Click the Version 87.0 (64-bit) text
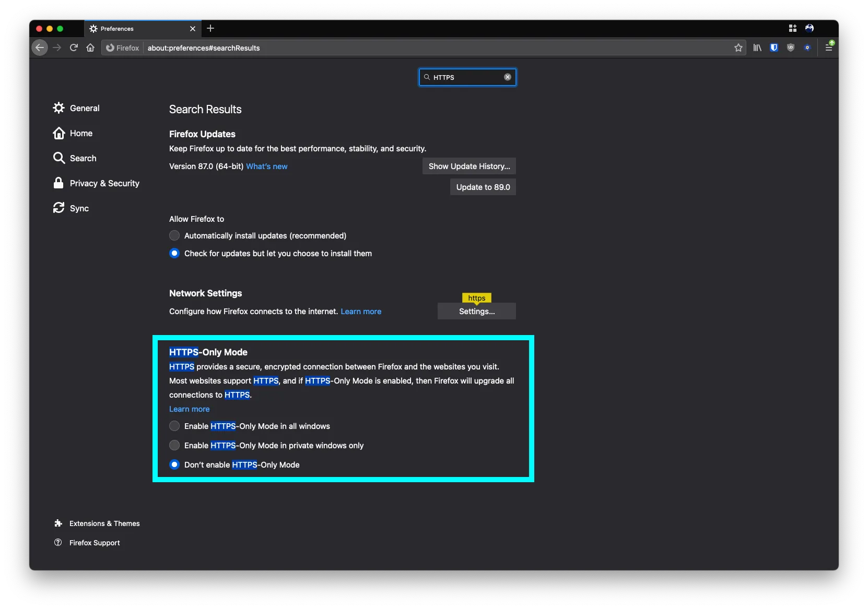Screen dimensions: 868x609 click(x=206, y=166)
